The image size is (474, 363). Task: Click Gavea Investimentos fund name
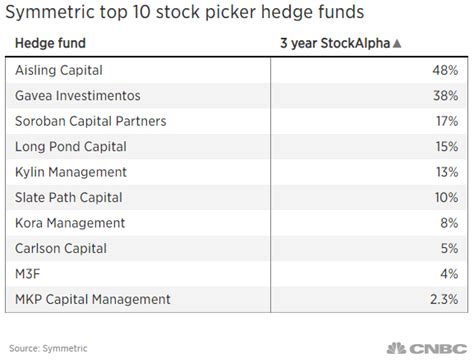click(x=78, y=96)
